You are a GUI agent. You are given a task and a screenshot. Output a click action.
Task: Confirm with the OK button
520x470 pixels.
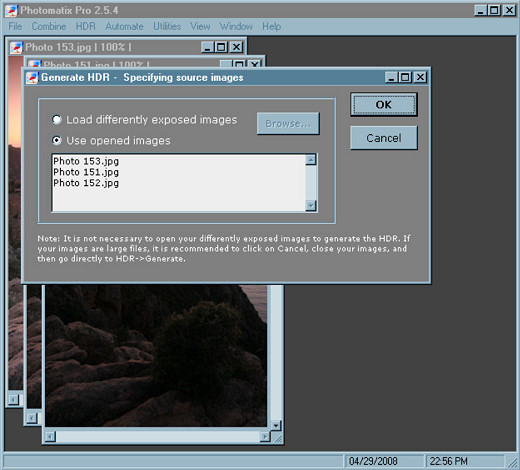tap(384, 105)
